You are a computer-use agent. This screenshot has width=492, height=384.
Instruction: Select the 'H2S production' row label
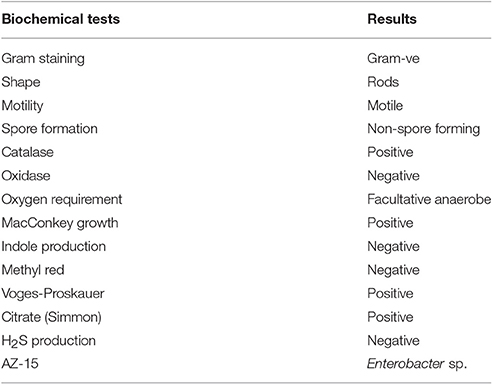tap(49, 341)
